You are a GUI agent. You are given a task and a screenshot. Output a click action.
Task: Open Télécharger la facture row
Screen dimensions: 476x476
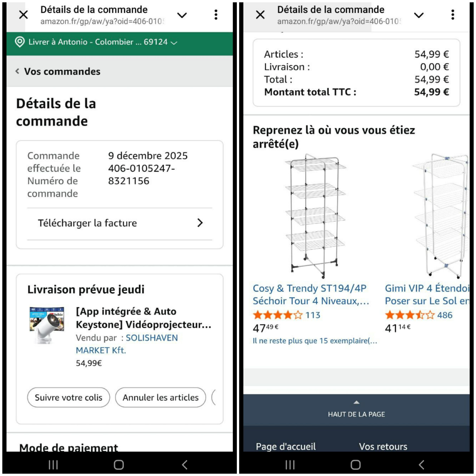120,223
